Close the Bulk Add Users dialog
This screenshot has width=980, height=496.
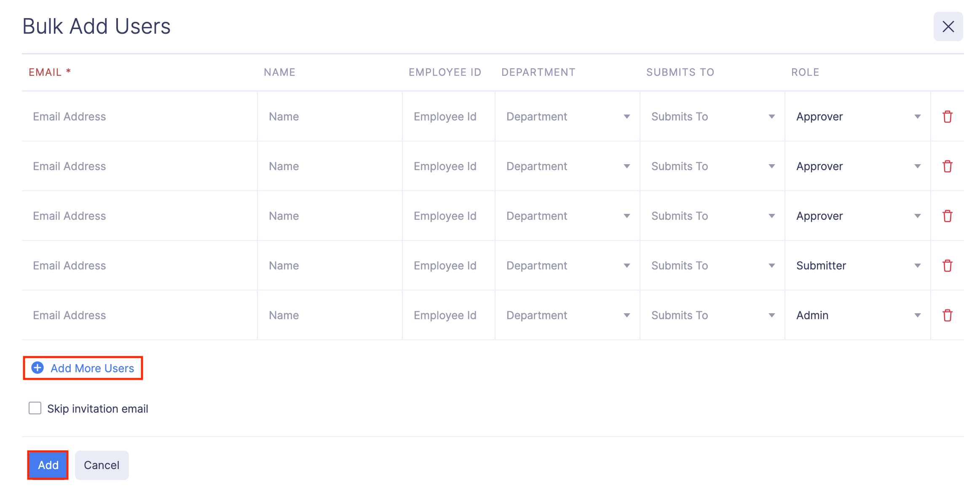coord(948,27)
